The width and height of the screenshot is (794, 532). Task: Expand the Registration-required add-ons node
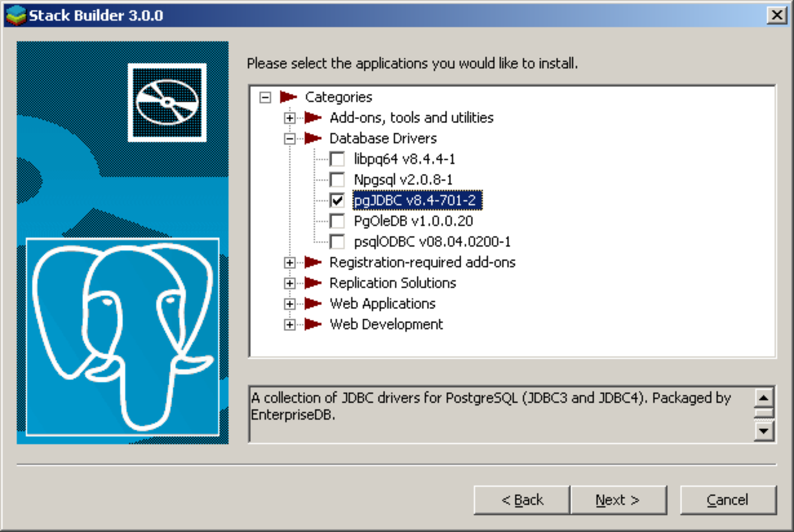[290, 263]
